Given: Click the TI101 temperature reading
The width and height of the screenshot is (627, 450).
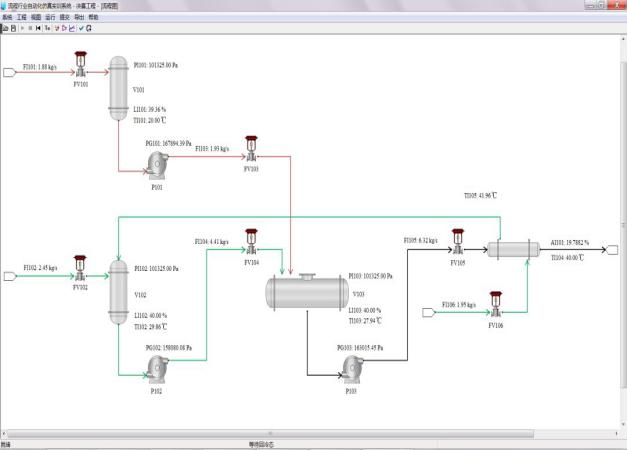Looking at the screenshot, I should [x=150, y=120].
